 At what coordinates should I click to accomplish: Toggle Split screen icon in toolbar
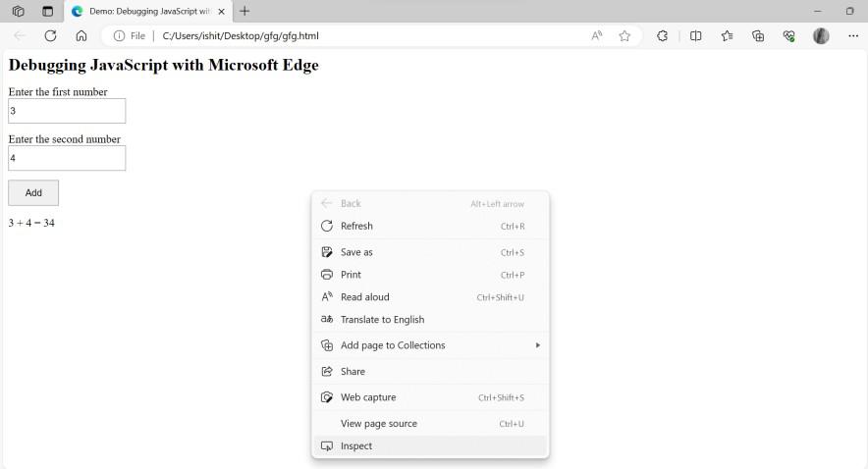pyautogui.click(x=695, y=35)
